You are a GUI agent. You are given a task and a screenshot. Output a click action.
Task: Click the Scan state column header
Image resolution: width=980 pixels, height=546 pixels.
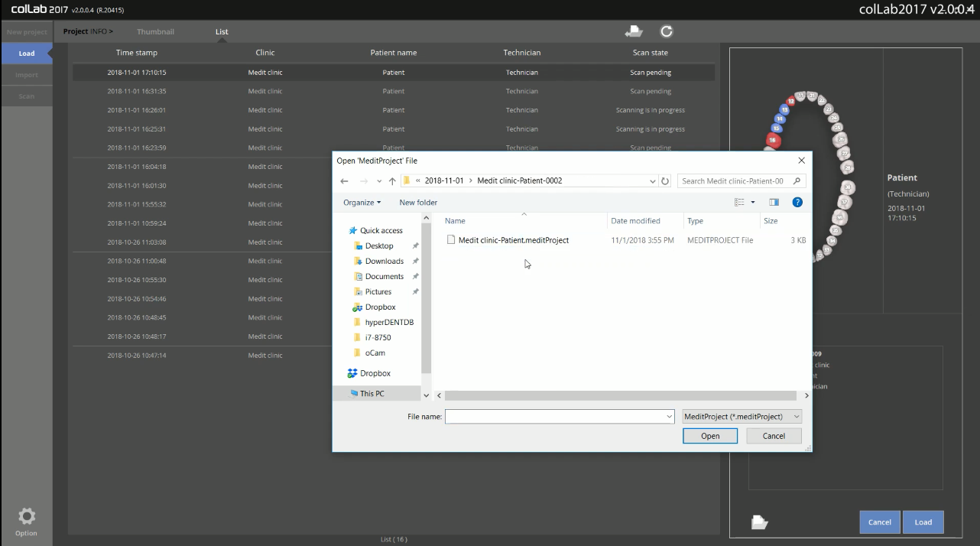(651, 53)
